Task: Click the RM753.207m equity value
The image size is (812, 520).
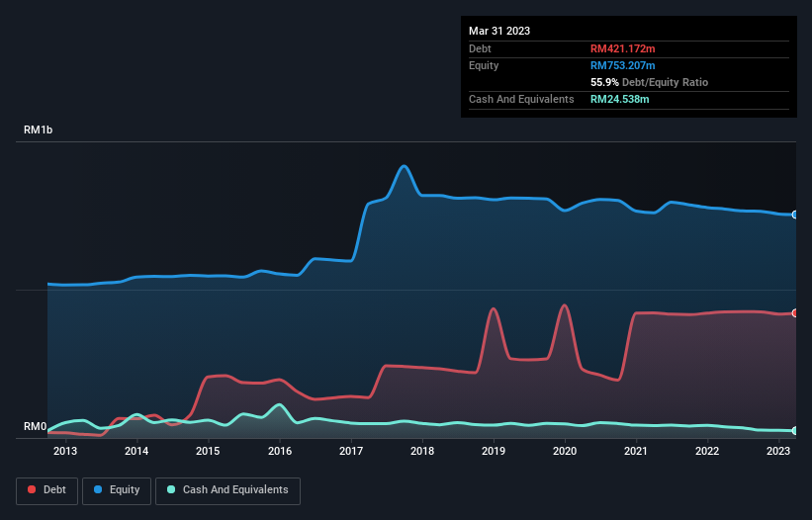Action: pos(622,65)
